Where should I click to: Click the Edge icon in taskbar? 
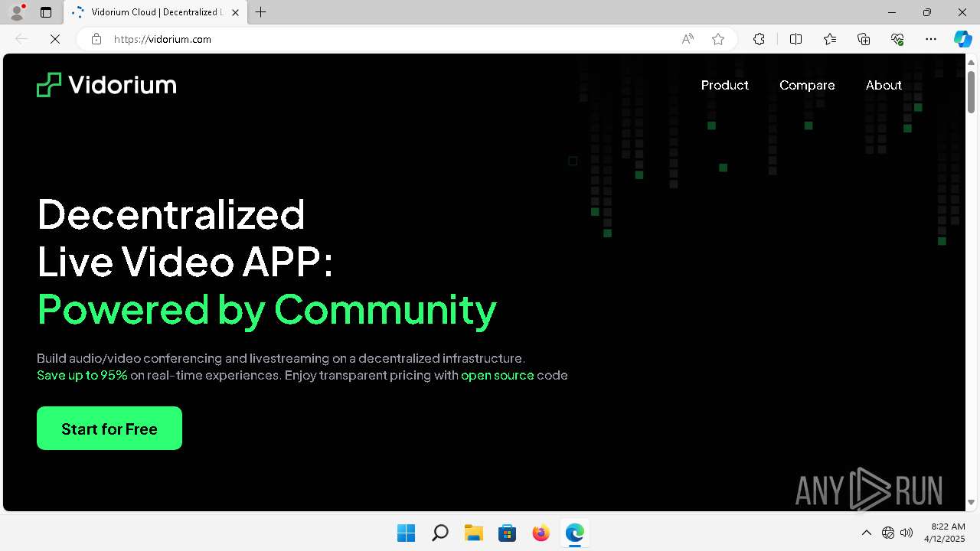click(574, 533)
